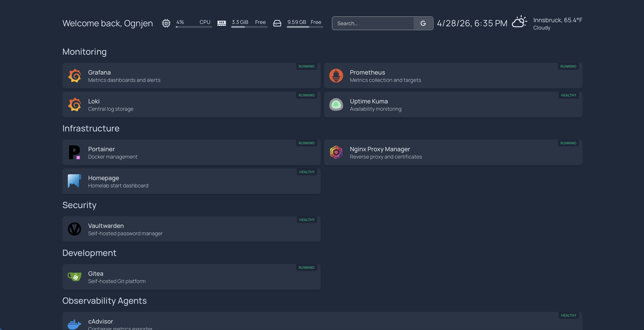Click the Vaultwarden V icon
This screenshot has width=644, height=330.
(74, 229)
